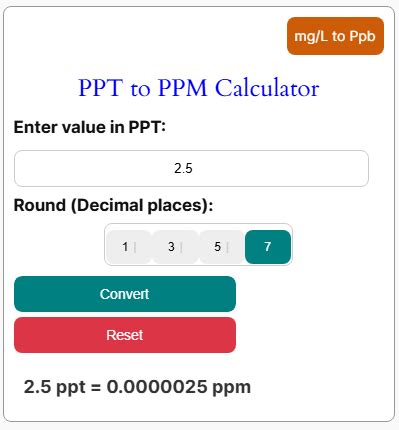The width and height of the screenshot is (399, 430).
Task: Click the 0.0000025 ppm output value
Action: pos(179,387)
